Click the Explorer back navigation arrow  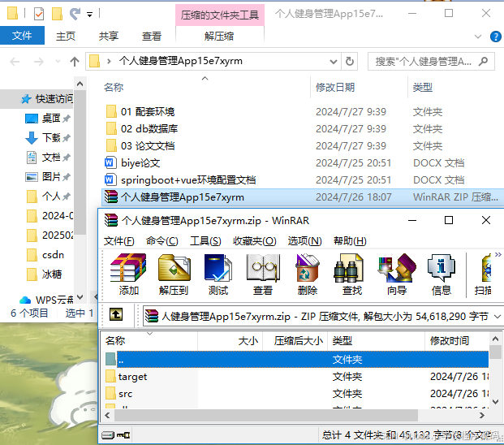(x=15, y=61)
